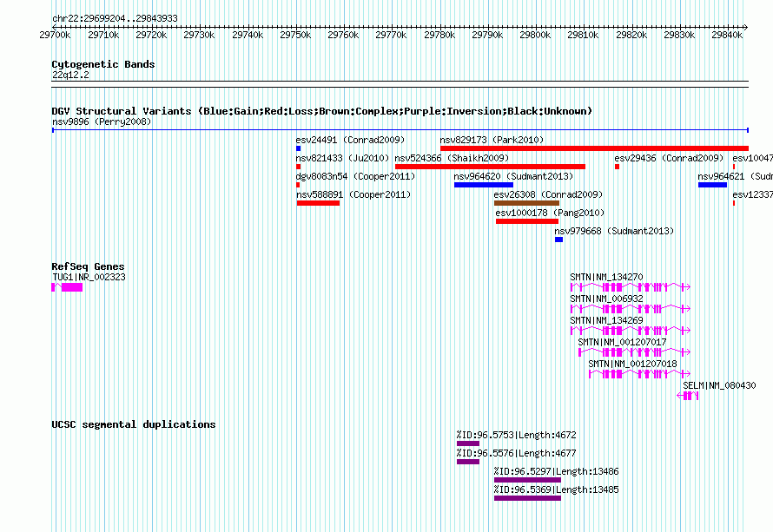The height and width of the screenshot is (532, 773).
Task: Click the 29720k ruler position
Action: click(x=151, y=35)
